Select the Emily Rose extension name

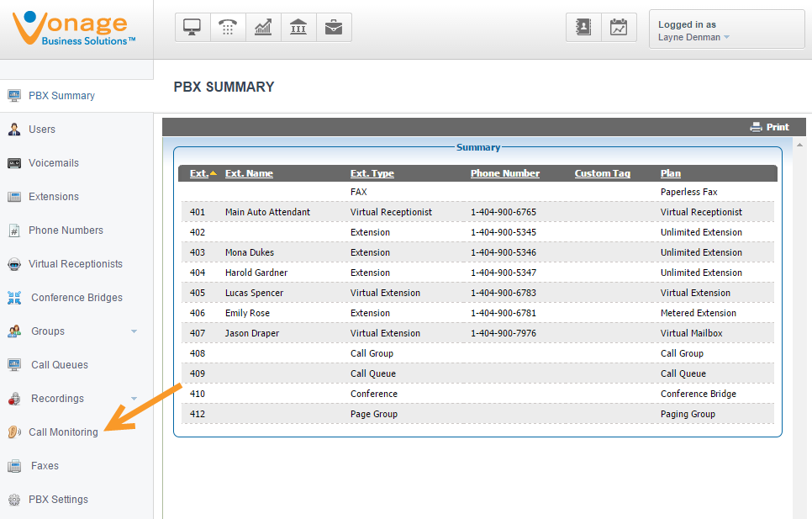tap(247, 313)
